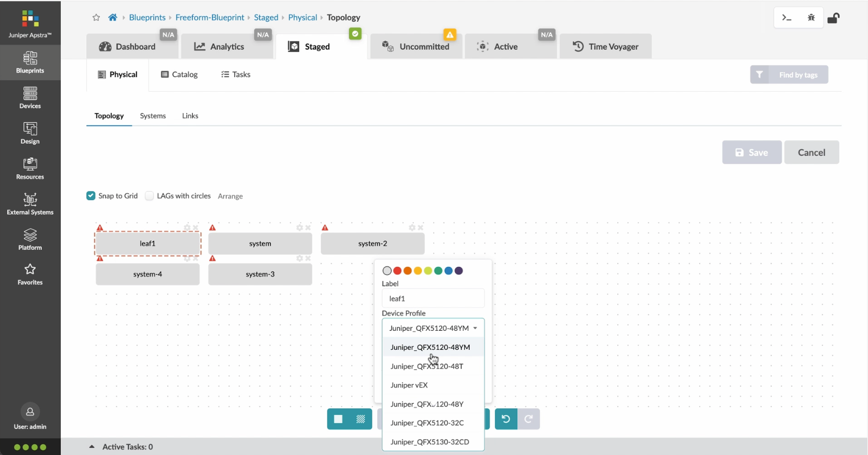Image resolution: width=868 pixels, height=455 pixels.
Task: Click the Juniper Apstra logo
Action: pyautogui.click(x=30, y=24)
